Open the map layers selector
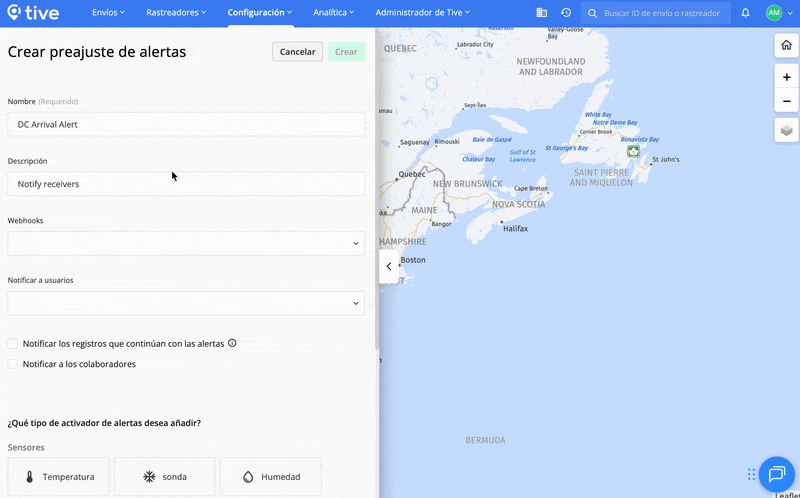The width and height of the screenshot is (800, 498). (x=786, y=130)
